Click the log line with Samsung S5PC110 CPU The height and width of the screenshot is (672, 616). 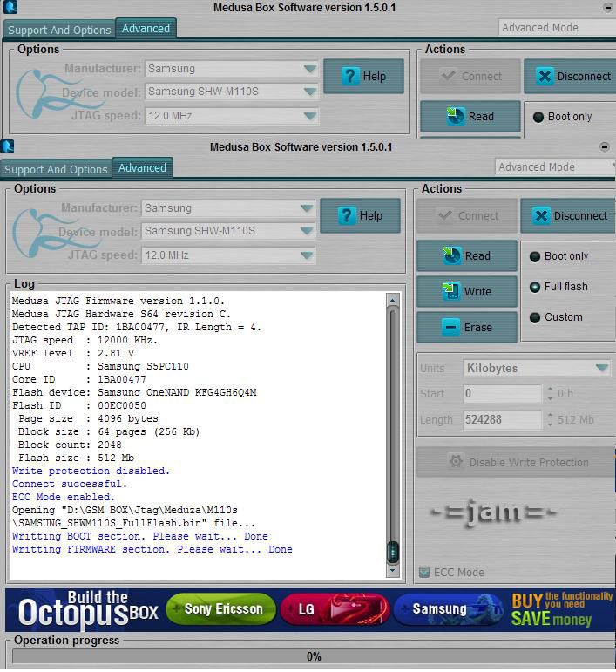(x=100, y=366)
